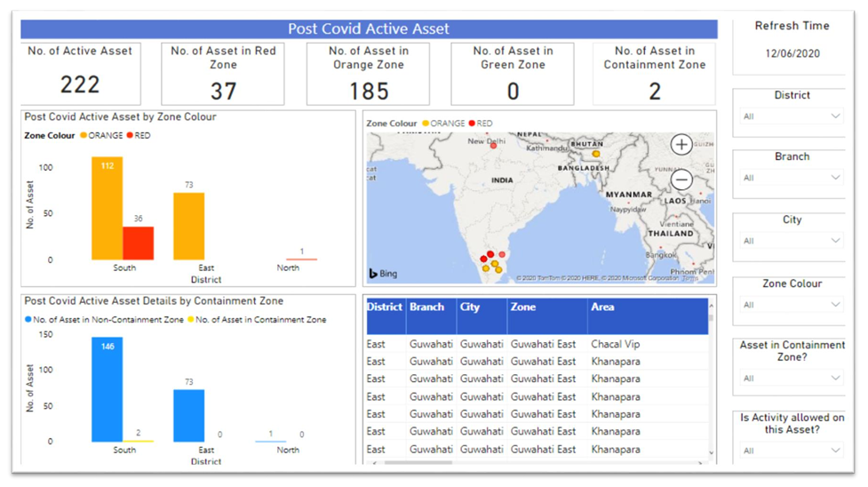Open Is Activity allowed on this Asset dropdown
The width and height of the screenshot is (868, 487).
pos(792,451)
